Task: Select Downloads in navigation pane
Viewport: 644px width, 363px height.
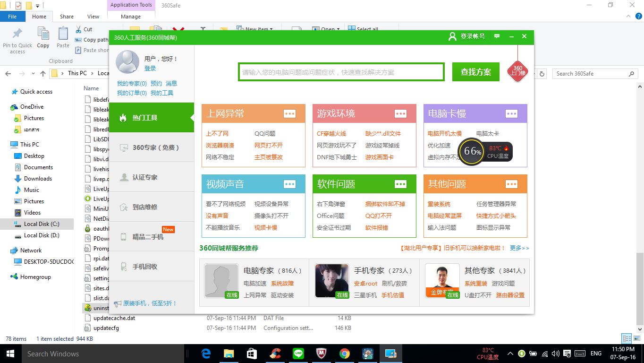Action: (38, 179)
